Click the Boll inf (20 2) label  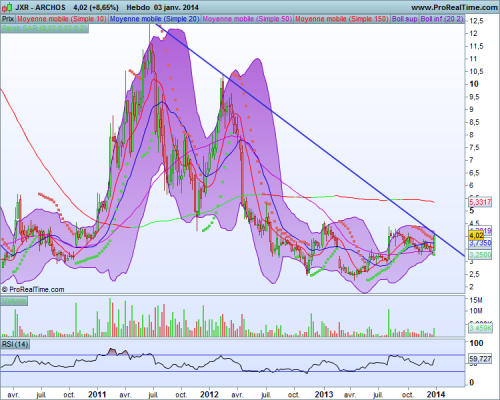click(442, 19)
